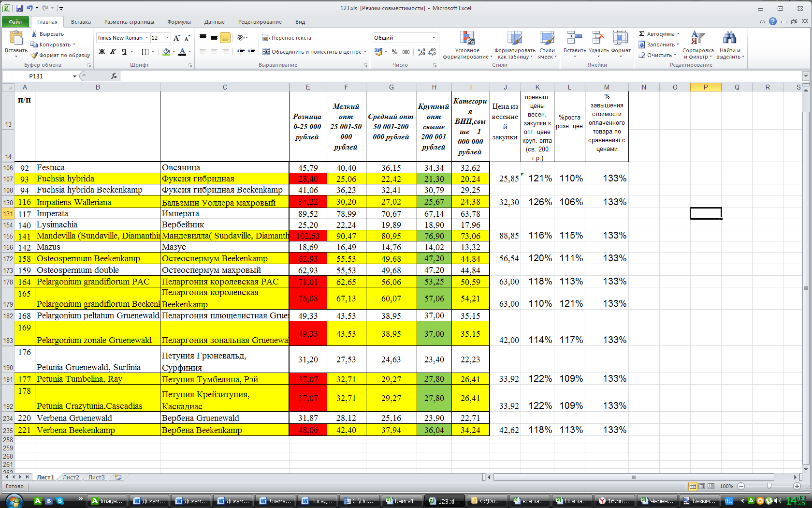
Task: Switch to Normal view in status bar
Action: click(x=693, y=486)
